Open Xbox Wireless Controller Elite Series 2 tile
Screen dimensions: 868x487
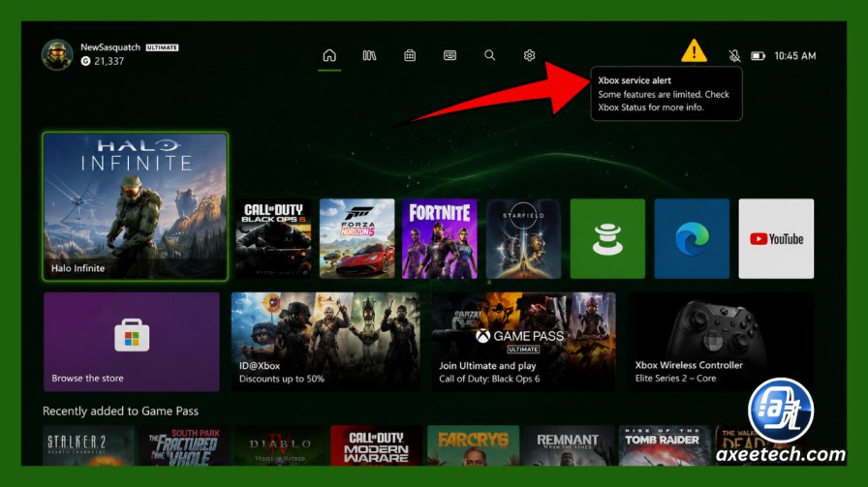[721, 342]
